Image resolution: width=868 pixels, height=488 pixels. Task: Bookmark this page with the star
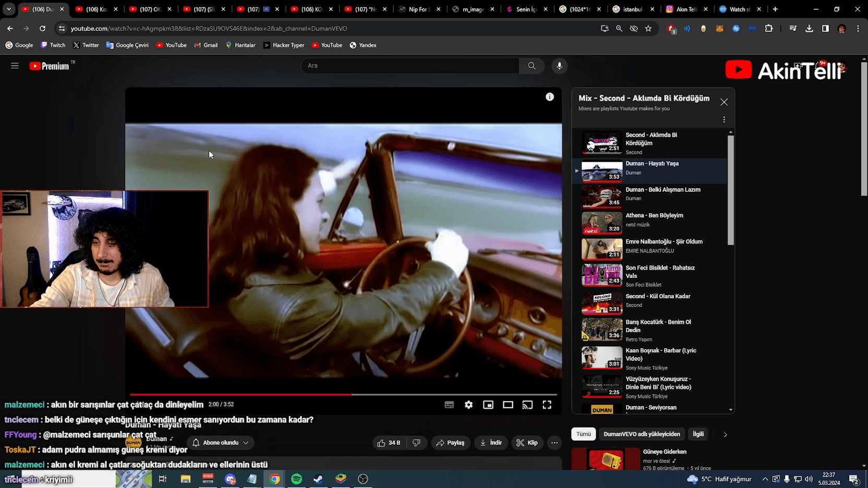point(648,29)
